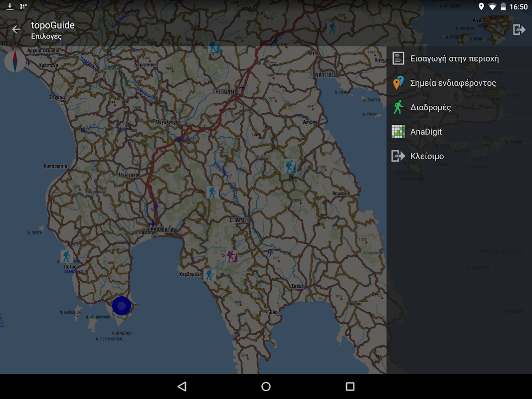The width and height of the screenshot is (532, 399).
Task: Tap the blue location dot on the map
Action: (x=122, y=306)
